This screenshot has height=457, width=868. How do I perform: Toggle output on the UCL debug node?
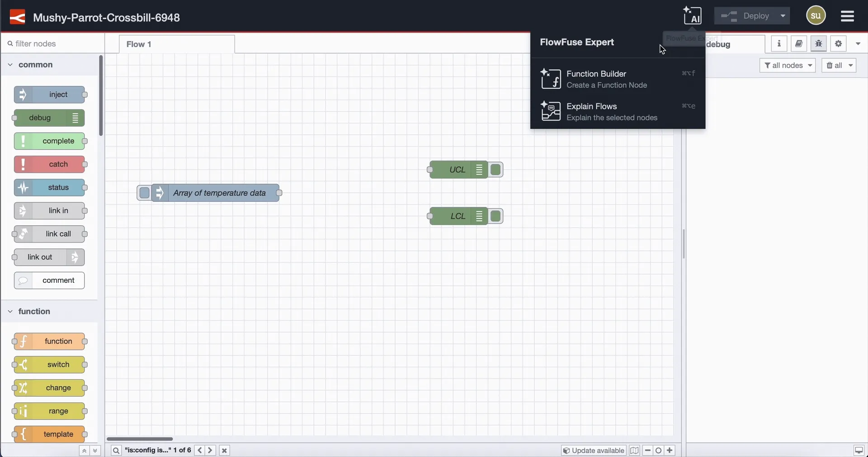[495, 170]
